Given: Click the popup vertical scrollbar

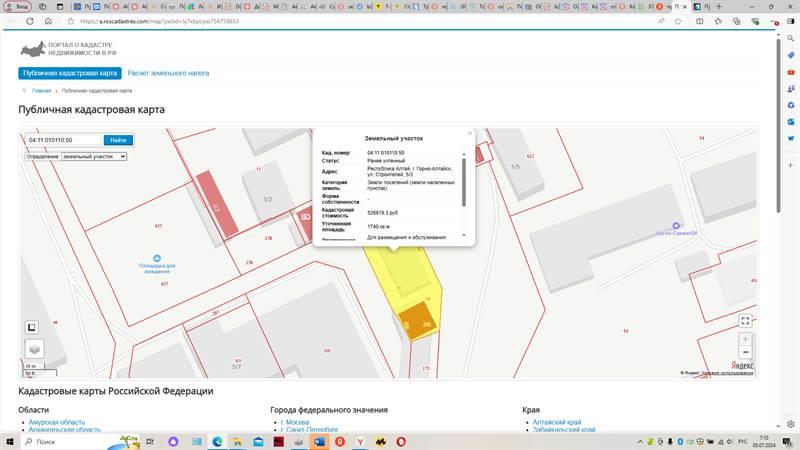Looking at the screenshot, I should [x=464, y=180].
